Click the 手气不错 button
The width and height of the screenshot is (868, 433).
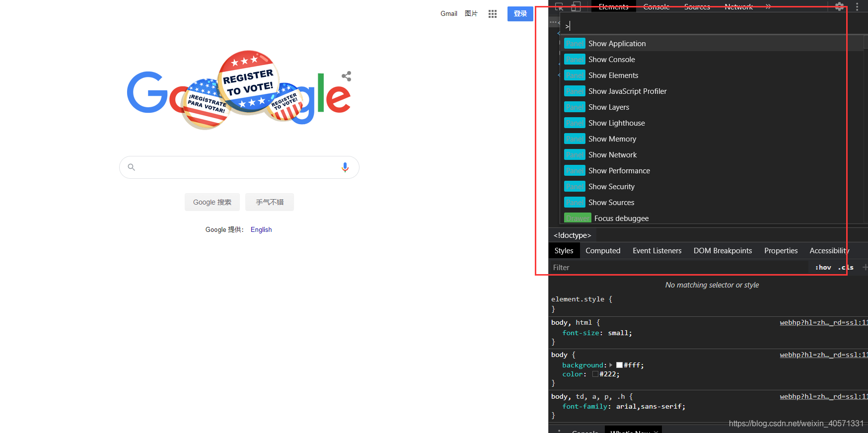tap(270, 202)
